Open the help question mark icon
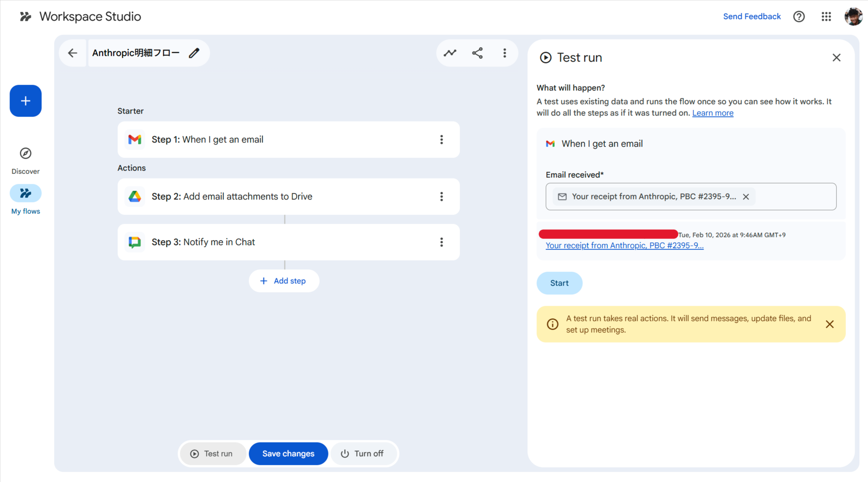Image resolution: width=868 pixels, height=482 pixels. [x=799, y=16]
